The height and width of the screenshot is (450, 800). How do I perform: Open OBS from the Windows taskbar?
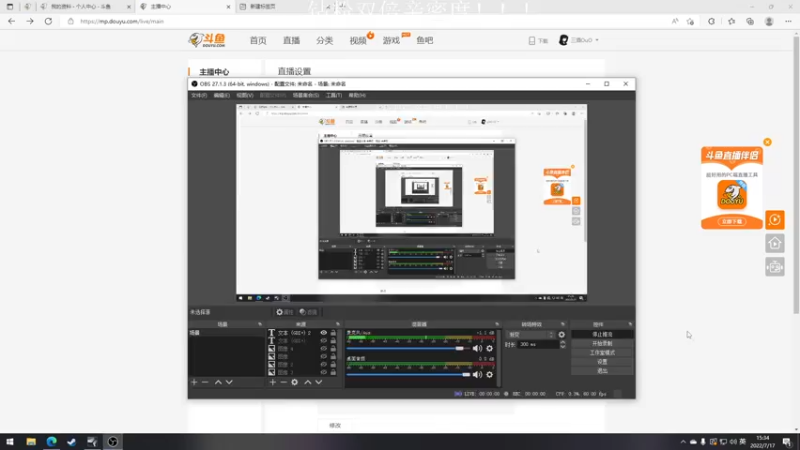pos(113,441)
